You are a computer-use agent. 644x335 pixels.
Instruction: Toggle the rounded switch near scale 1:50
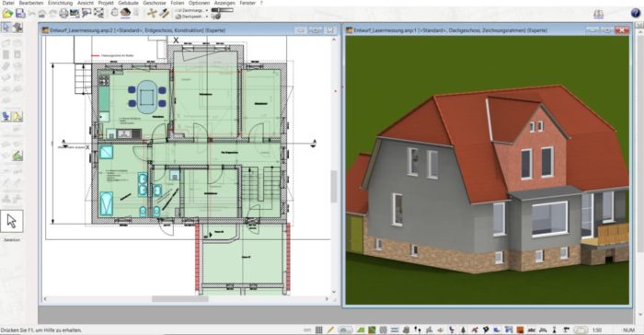point(581,329)
